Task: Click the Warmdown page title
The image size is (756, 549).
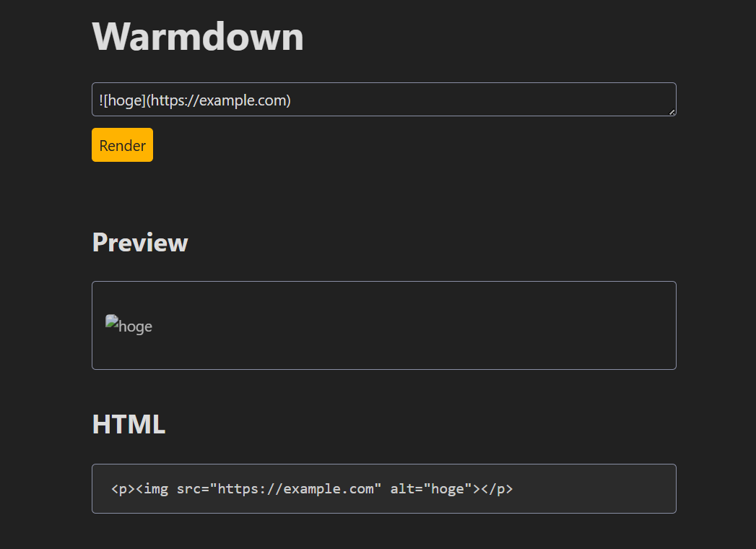Action: (x=198, y=35)
